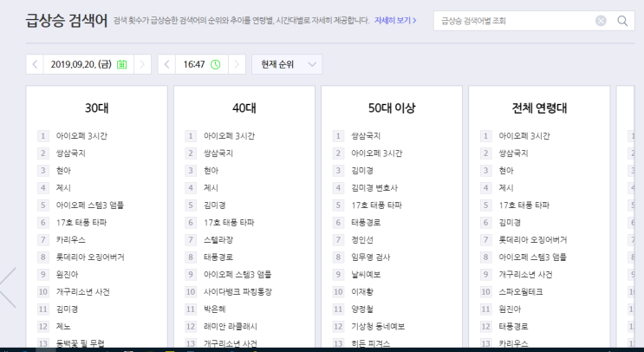The width and height of the screenshot is (644, 352).
Task: Open 40대 rank 7 스텔라장
Action: [x=218, y=239]
